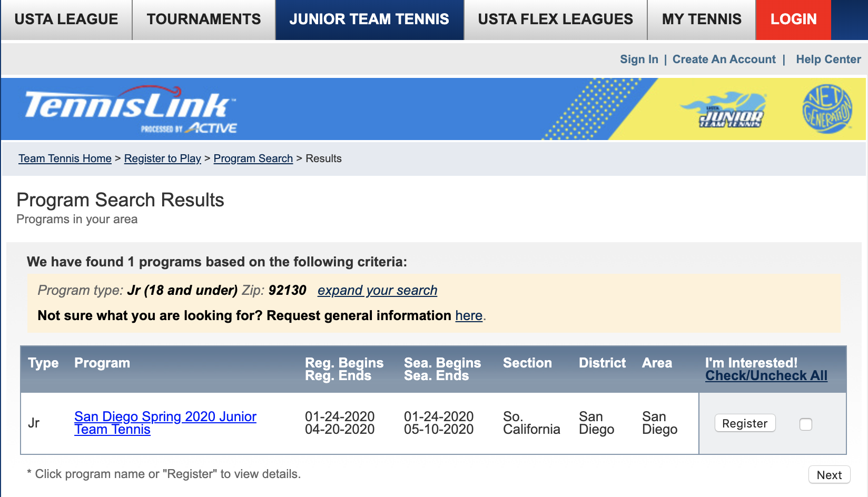Click the Net Generation logo
868x497 pixels.
tap(826, 109)
